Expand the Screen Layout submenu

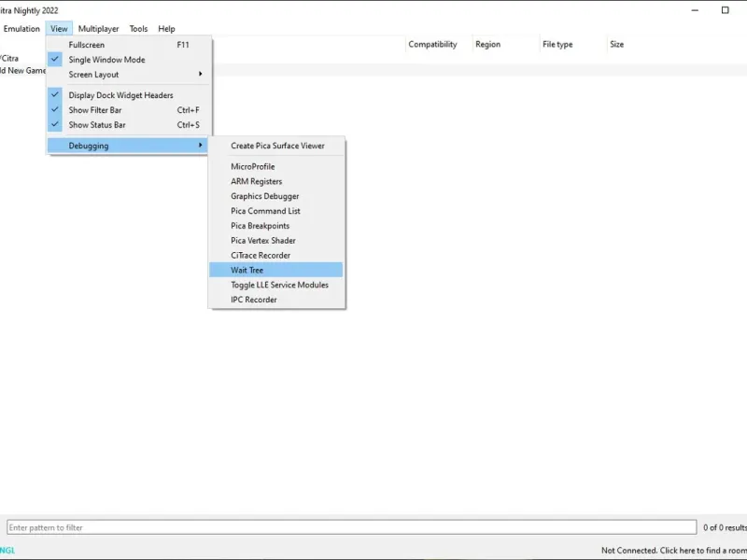(x=128, y=75)
